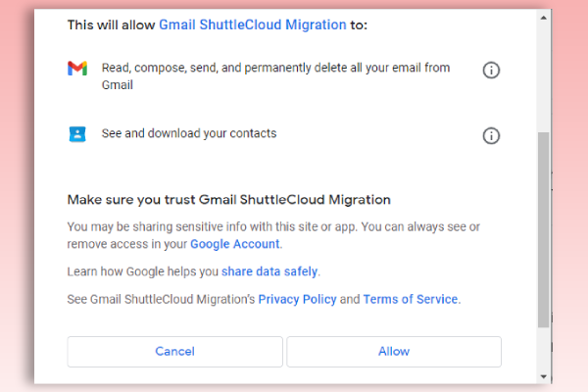This screenshot has height=392, width=588.
Task: Open the Terms of Service link
Action: [411, 299]
